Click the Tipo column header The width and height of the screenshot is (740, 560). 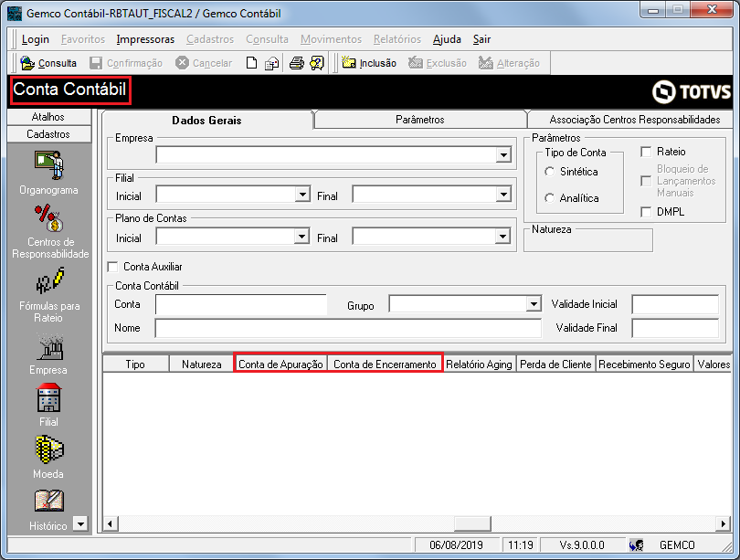tap(135, 364)
